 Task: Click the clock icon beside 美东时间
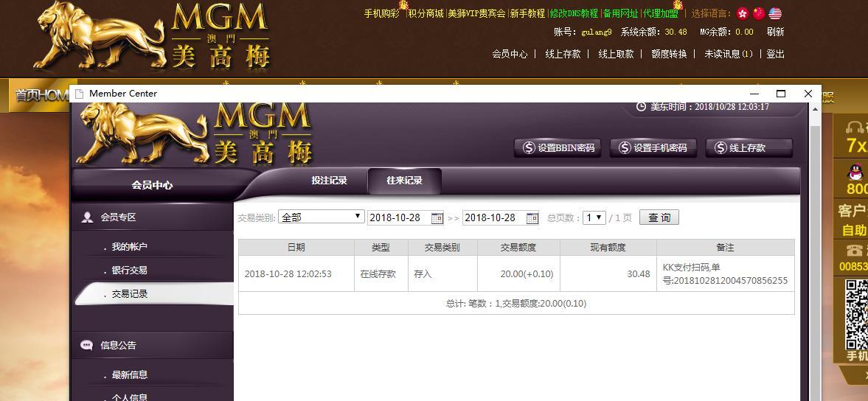641,107
